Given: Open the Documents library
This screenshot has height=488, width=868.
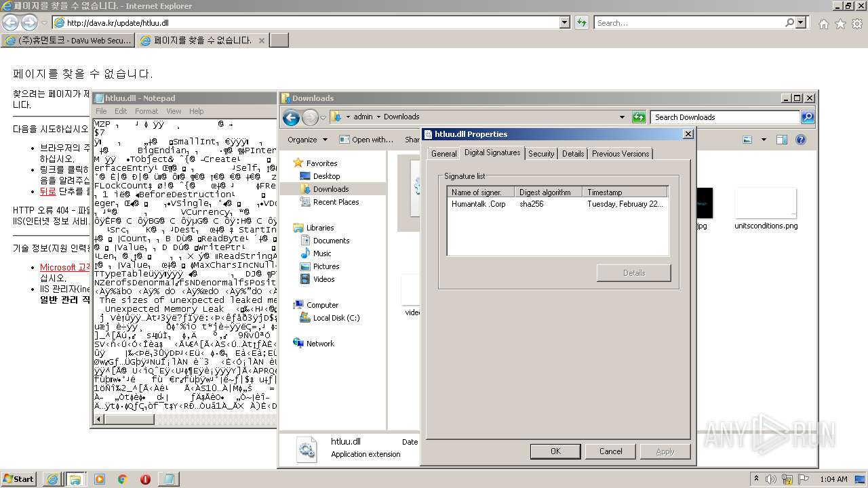Looking at the screenshot, I should click(x=331, y=241).
